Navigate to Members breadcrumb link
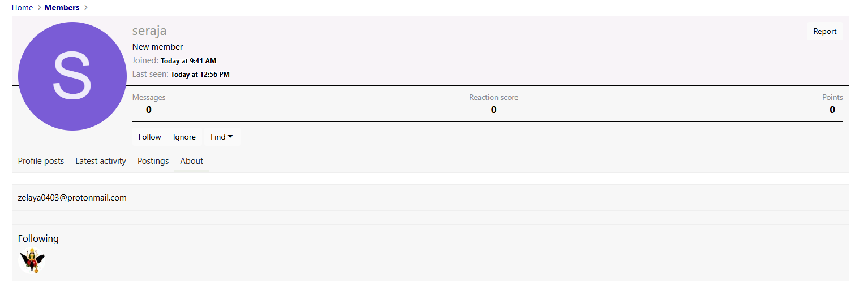The width and height of the screenshot is (868, 291). click(x=62, y=7)
